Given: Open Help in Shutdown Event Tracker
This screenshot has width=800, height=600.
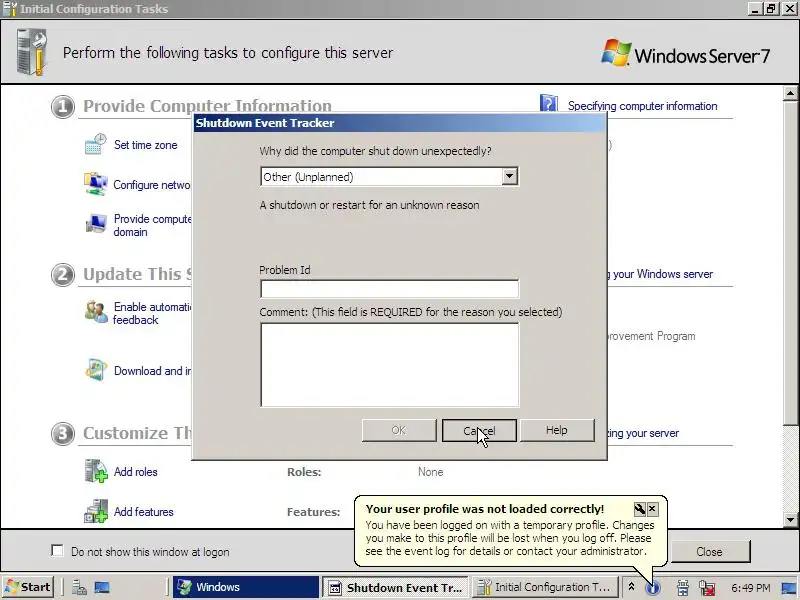Looking at the screenshot, I should (557, 430).
